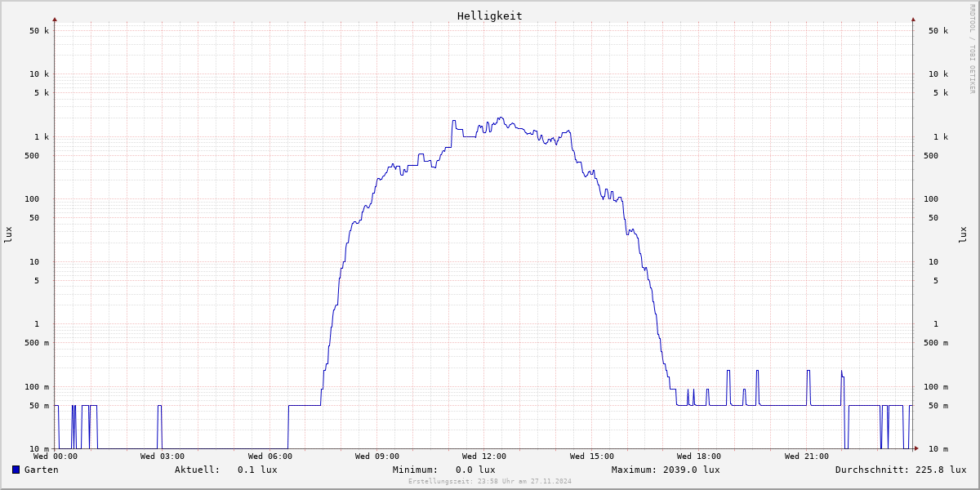980x490 pixels.
Task: Select the '100 m' tick on left axis
Action: (37, 387)
